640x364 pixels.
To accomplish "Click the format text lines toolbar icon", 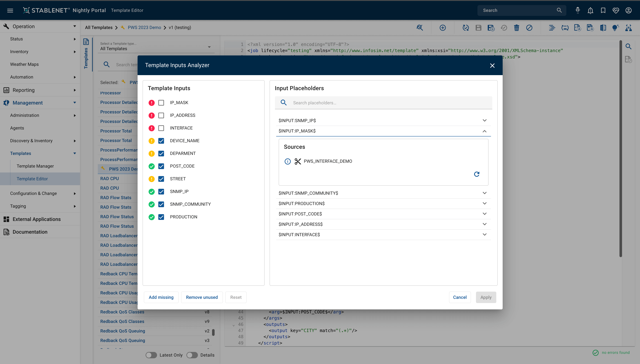I will coord(552,28).
